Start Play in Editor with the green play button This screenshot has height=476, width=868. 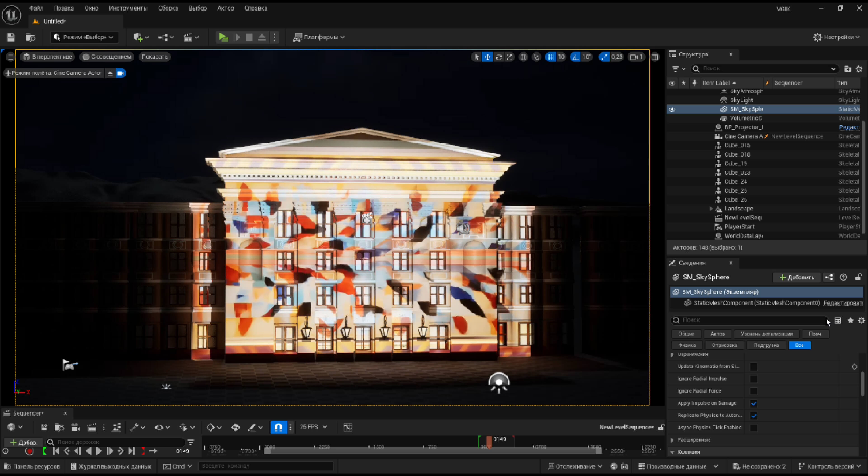(223, 37)
